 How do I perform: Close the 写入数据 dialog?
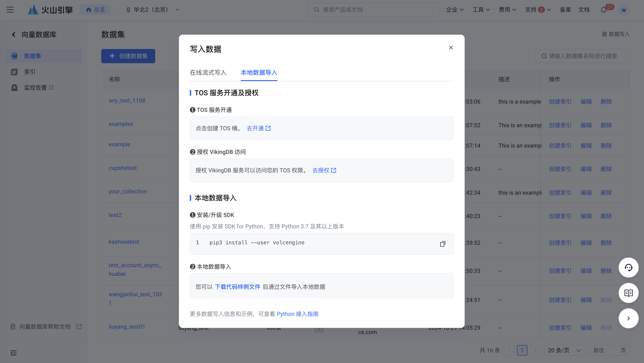coord(451,48)
